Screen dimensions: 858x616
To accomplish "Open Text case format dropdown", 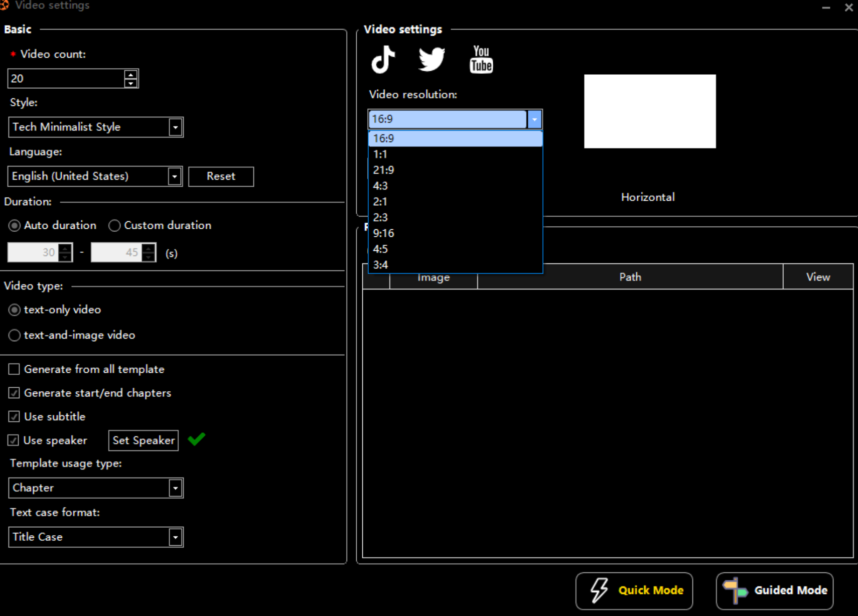I will (96, 537).
